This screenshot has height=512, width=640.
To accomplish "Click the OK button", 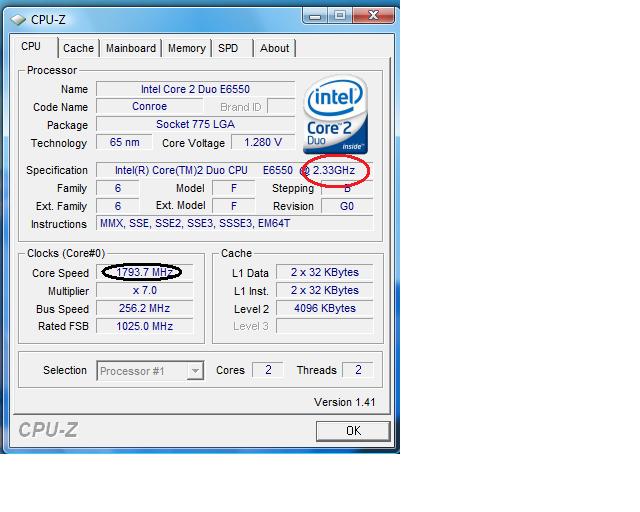I will [x=353, y=431].
